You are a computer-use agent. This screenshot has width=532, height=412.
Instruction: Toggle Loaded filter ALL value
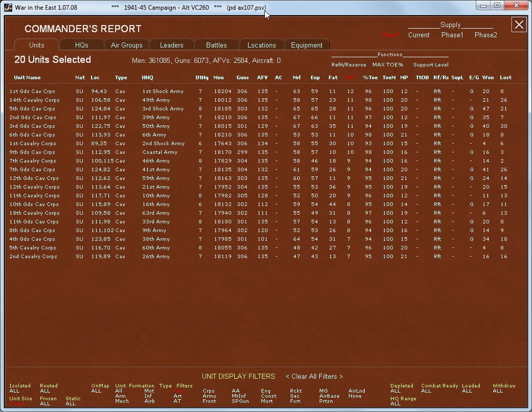point(467,391)
